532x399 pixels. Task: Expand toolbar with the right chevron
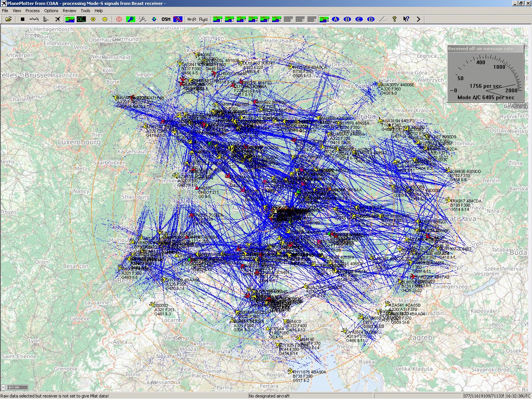pos(418,19)
